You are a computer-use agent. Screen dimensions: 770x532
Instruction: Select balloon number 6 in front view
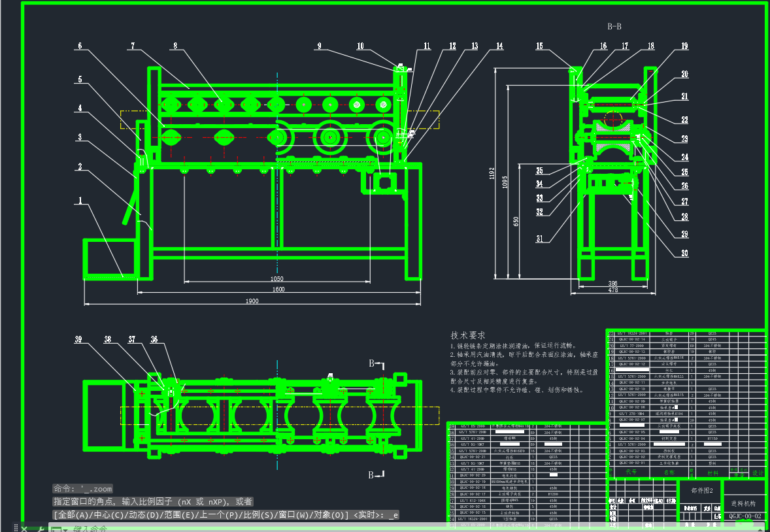(80, 46)
